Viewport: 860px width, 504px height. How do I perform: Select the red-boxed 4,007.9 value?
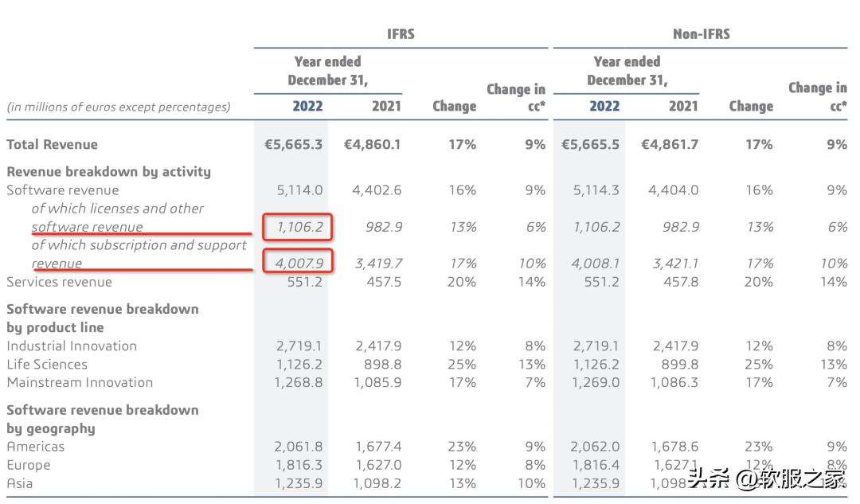pos(299,264)
